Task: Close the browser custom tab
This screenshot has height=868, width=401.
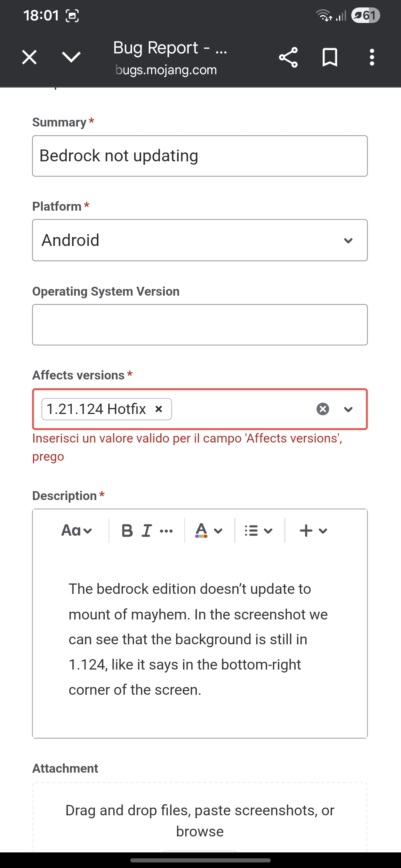Action: 29,57
